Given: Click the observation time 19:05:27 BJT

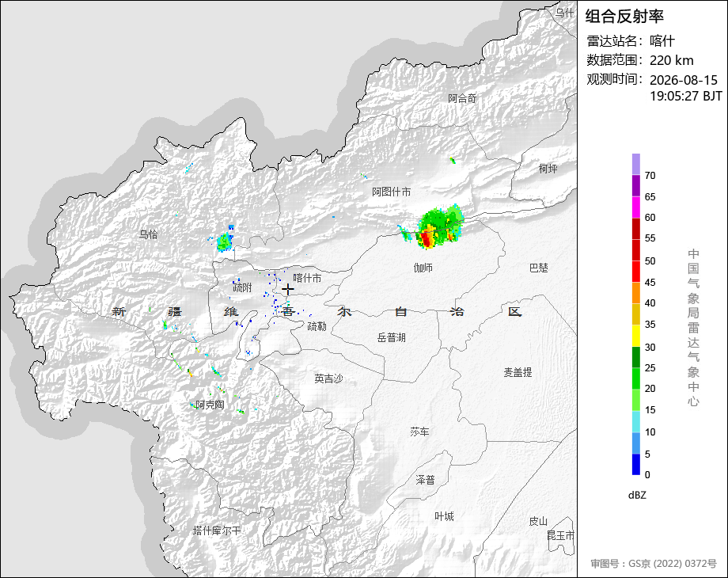Looking at the screenshot, I should coord(686,96).
